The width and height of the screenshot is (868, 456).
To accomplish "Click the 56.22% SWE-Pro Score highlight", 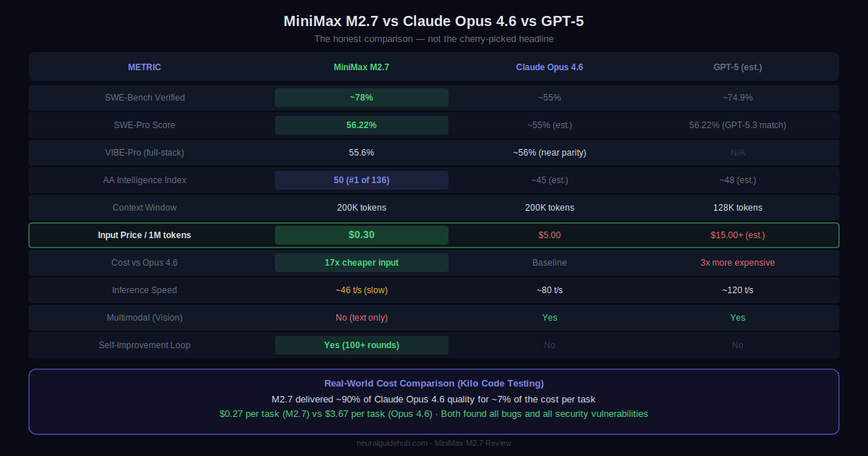I will pos(361,125).
